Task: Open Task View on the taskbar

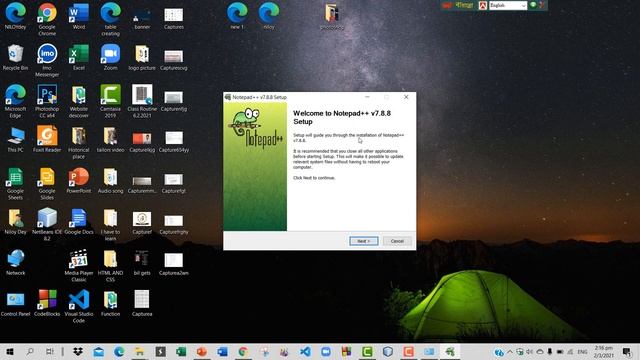Action: point(49,351)
